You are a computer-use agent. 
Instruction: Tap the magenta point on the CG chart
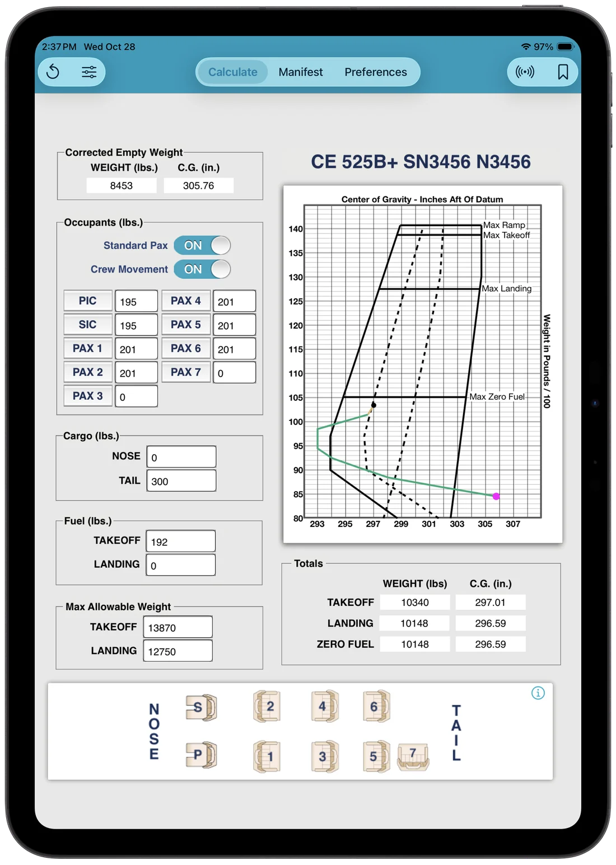point(496,496)
